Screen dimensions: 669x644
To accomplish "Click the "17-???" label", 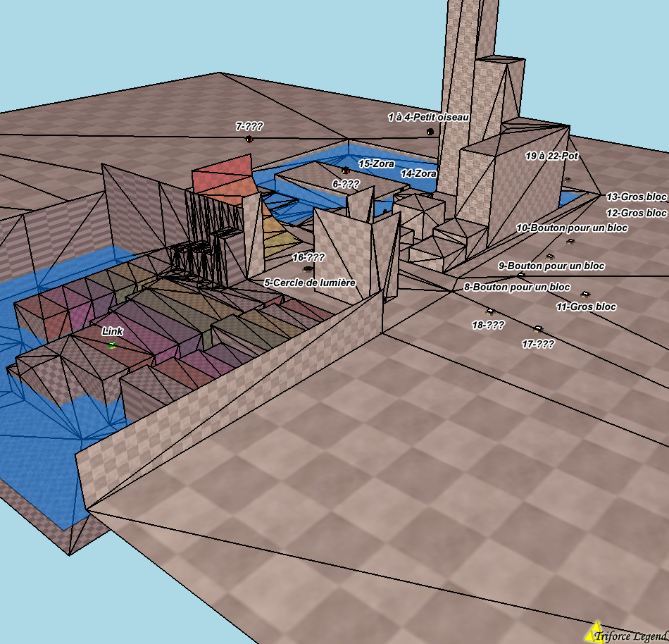I will pyautogui.click(x=538, y=344).
